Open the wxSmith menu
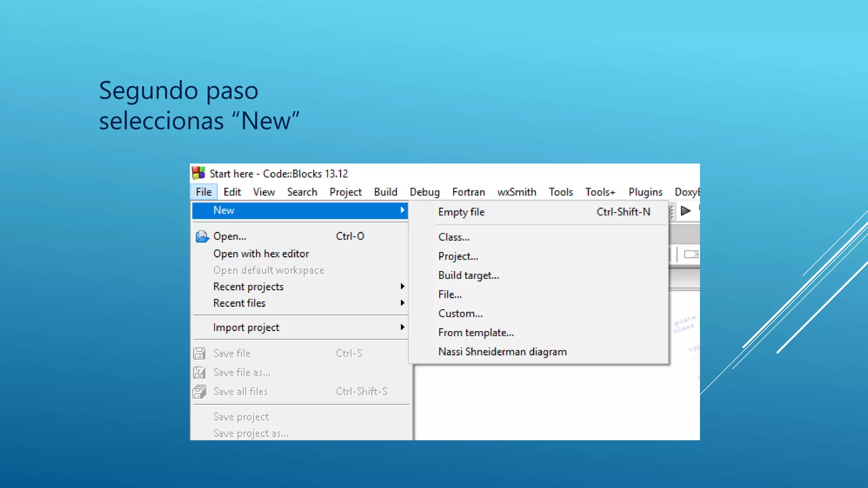The height and width of the screenshot is (488, 868). 517,192
